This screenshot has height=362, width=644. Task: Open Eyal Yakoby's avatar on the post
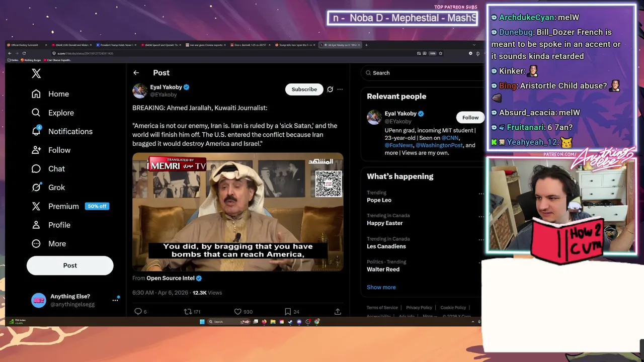click(139, 90)
